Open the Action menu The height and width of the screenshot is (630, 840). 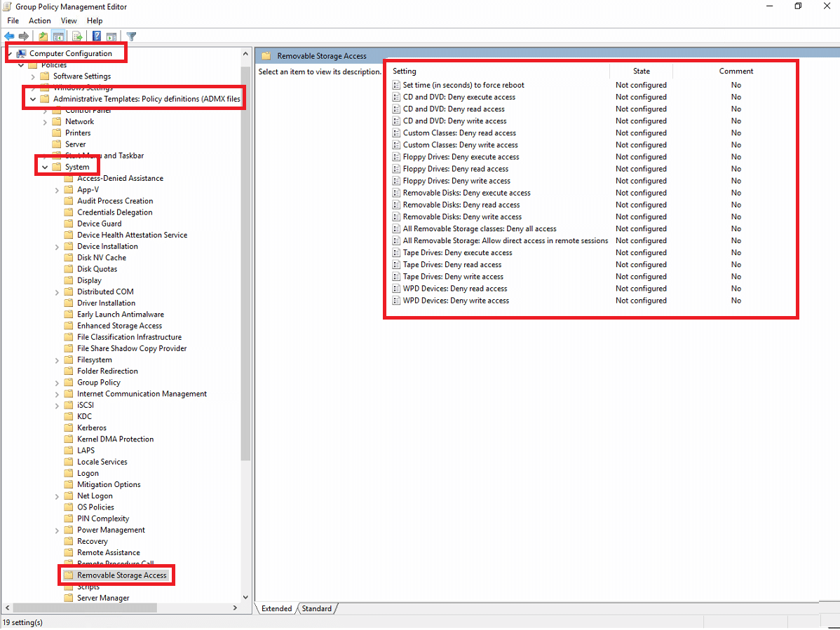pyautogui.click(x=40, y=21)
